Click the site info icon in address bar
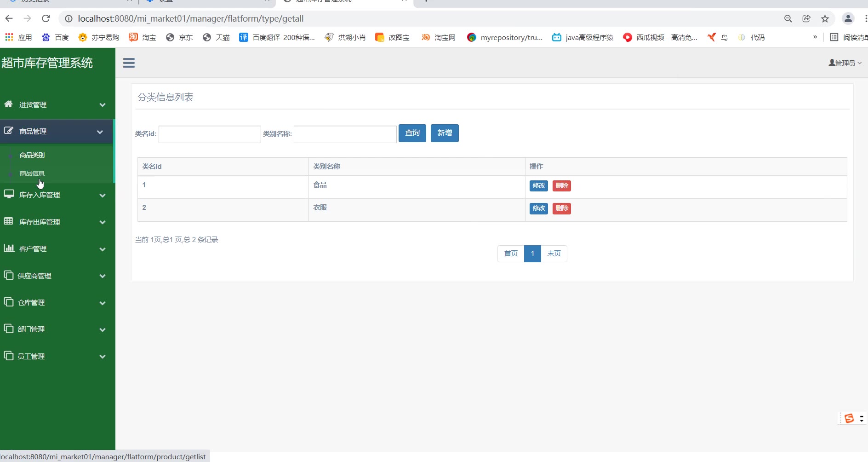 (69, 19)
